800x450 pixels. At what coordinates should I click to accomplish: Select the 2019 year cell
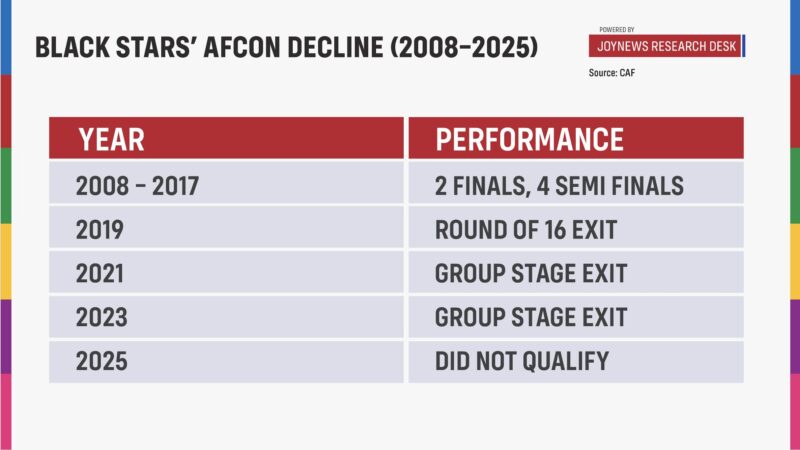(x=226, y=229)
